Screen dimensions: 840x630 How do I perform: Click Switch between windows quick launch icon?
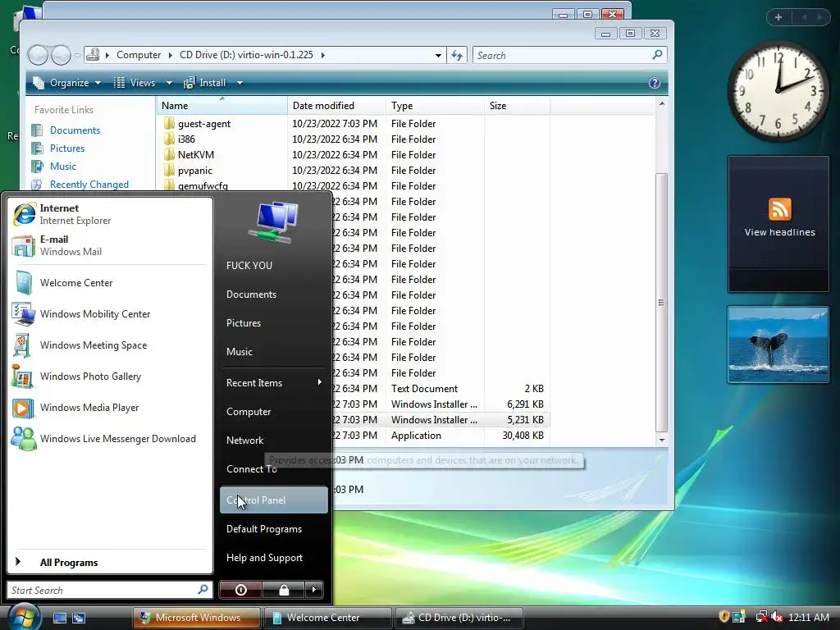[x=79, y=618]
